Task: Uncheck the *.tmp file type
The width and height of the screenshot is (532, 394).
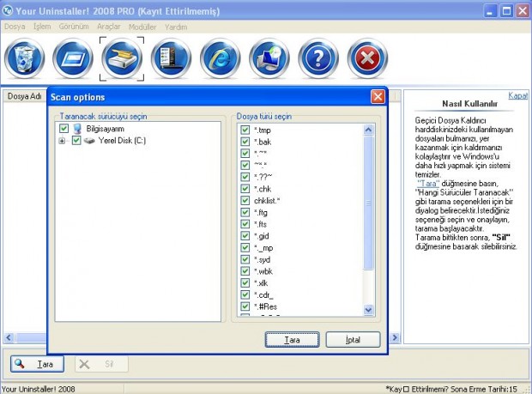Action: click(x=245, y=130)
